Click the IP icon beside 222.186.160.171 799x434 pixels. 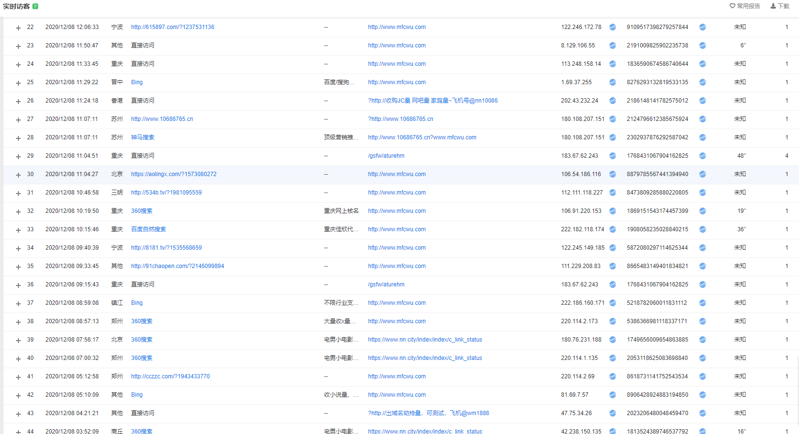(x=613, y=303)
